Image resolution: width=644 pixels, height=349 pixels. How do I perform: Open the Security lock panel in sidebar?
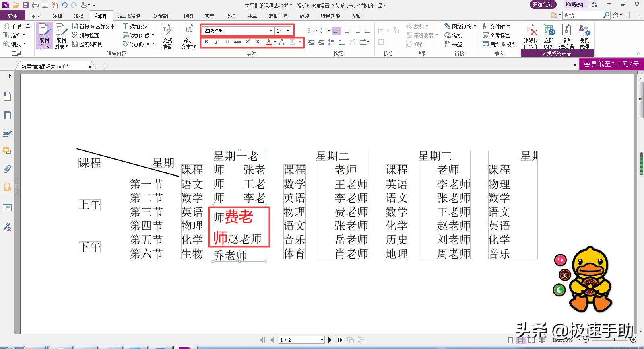click(7, 187)
